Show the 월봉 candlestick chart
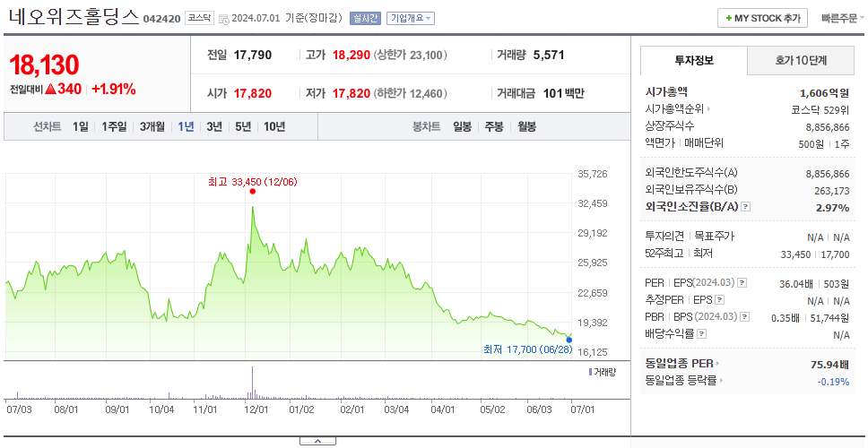Image resolution: width=868 pixels, height=448 pixels. tap(527, 126)
